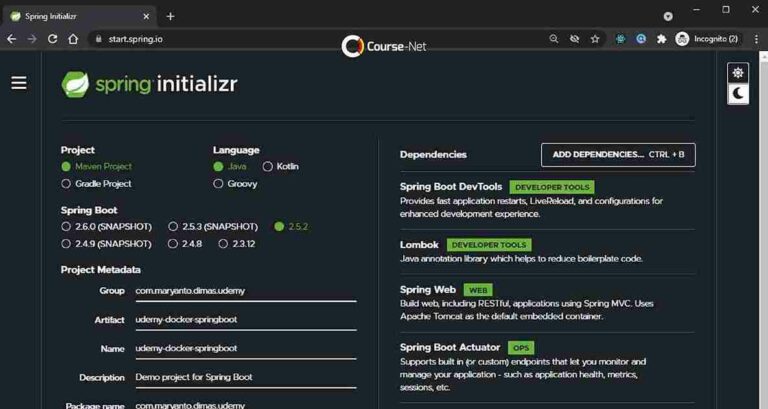
Task: Click the browser zoom magnifier icon
Action: [x=554, y=39]
